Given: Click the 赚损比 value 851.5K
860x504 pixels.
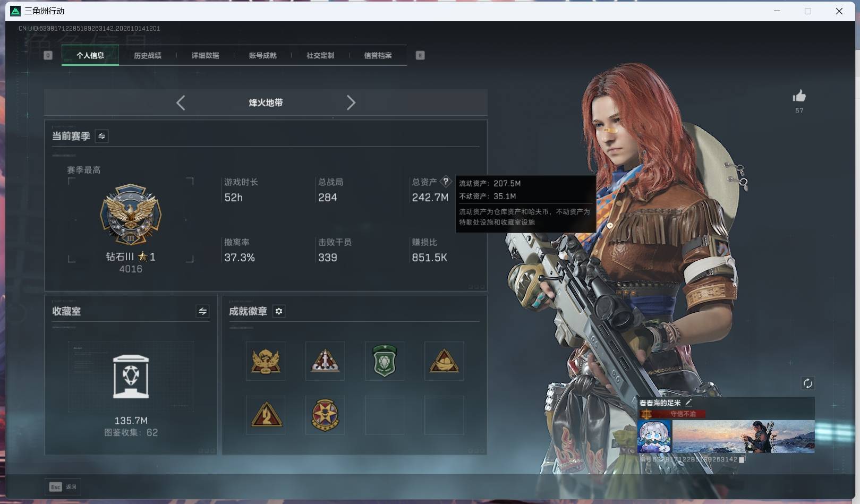Looking at the screenshot, I should tap(429, 258).
